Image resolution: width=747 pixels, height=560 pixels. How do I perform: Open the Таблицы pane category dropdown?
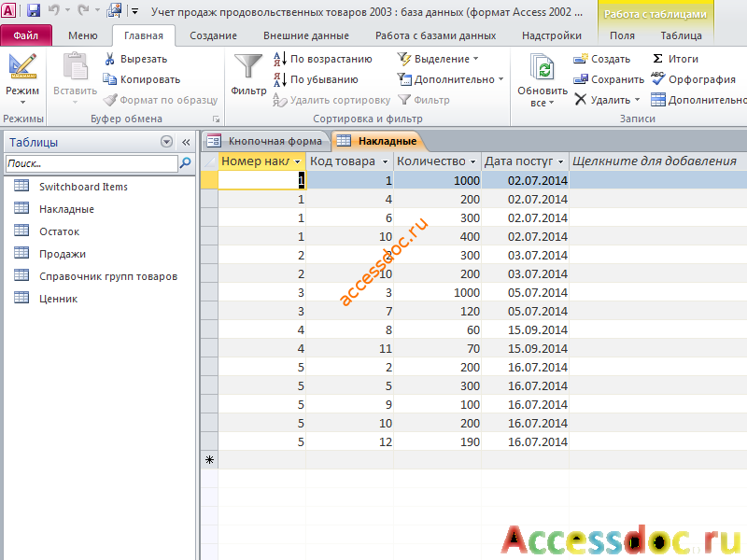coord(166,142)
